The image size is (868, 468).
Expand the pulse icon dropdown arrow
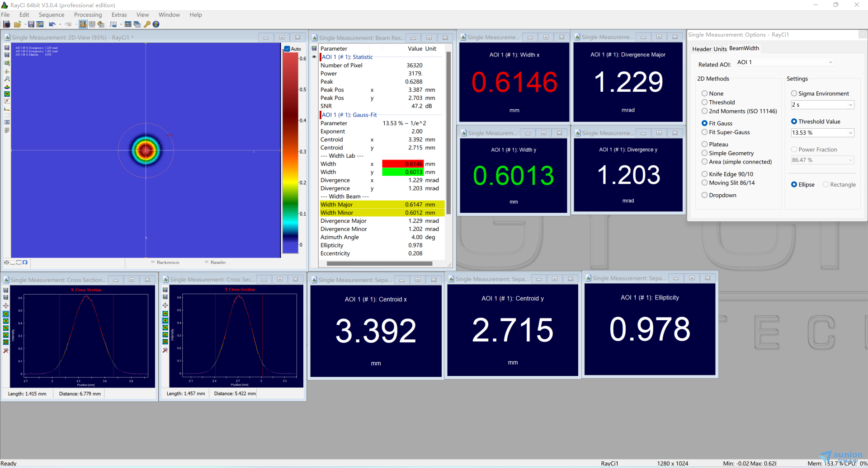pyautogui.click(x=121, y=24)
